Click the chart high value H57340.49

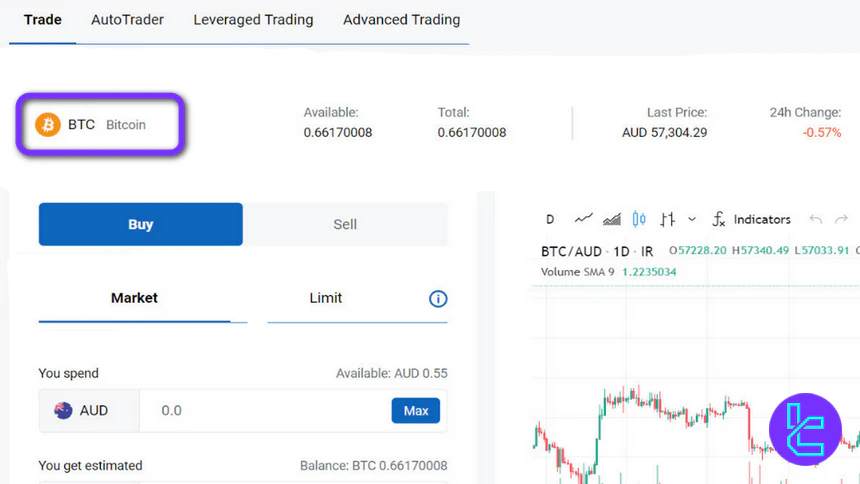click(760, 250)
